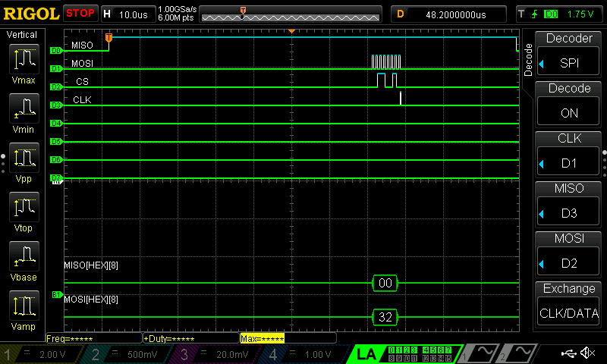The height and width of the screenshot is (364, 607).
Task: Click the CLK channel label
Action: pyautogui.click(x=82, y=100)
